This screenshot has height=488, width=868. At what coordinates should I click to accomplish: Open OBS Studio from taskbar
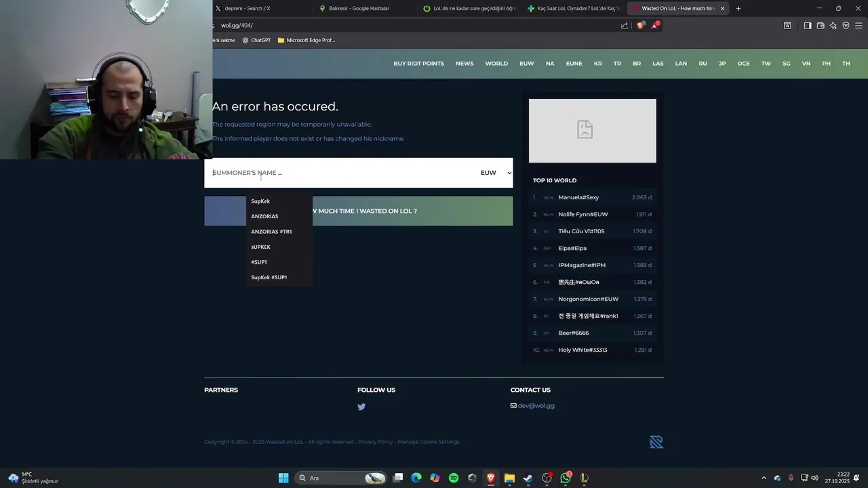(x=547, y=478)
